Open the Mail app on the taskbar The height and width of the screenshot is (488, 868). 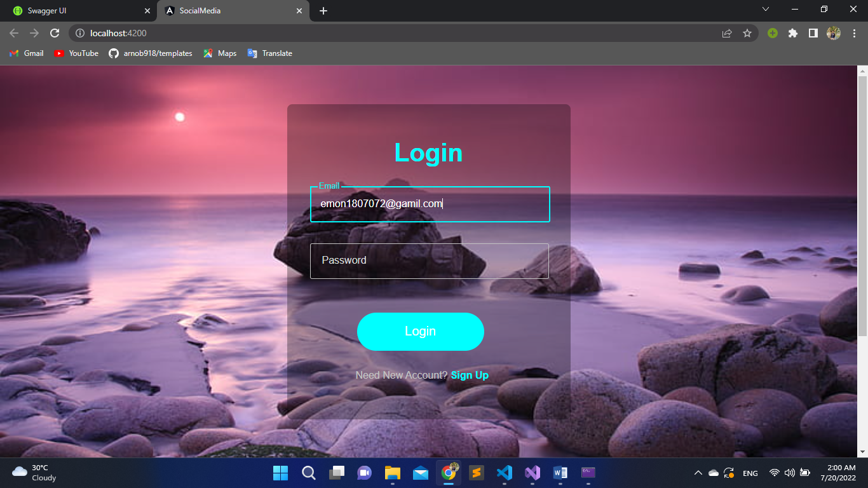tap(420, 473)
